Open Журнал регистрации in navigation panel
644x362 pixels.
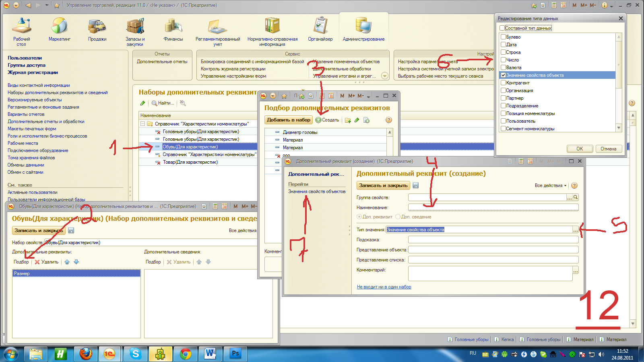pyautogui.click(x=33, y=72)
